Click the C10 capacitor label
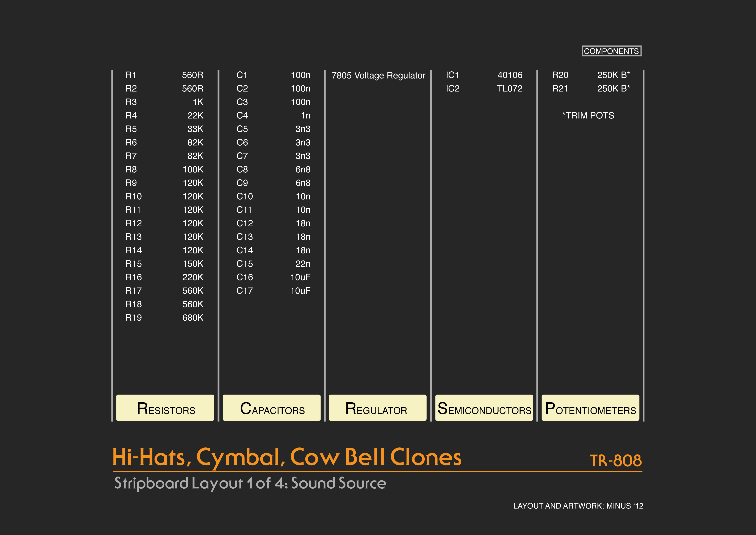756x535 pixels. [x=245, y=196]
